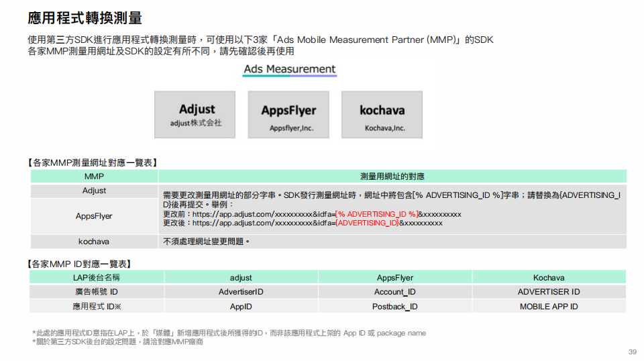The image size is (644, 361).
Task: Click the Adjust logo card
Action: click(195, 115)
